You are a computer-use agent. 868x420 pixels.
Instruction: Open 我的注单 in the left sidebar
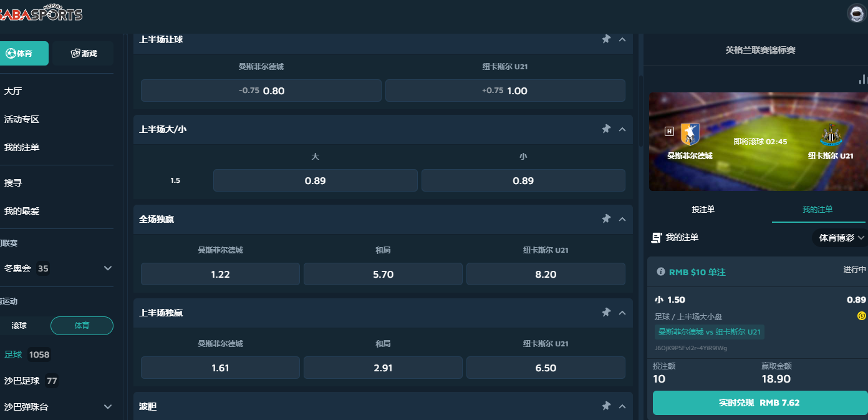[x=22, y=147]
